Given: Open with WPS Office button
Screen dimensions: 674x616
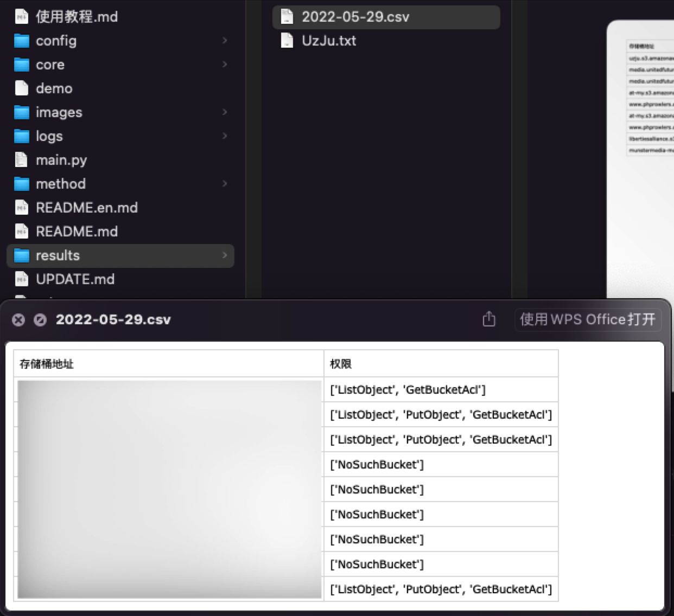Looking at the screenshot, I should [588, 319].
